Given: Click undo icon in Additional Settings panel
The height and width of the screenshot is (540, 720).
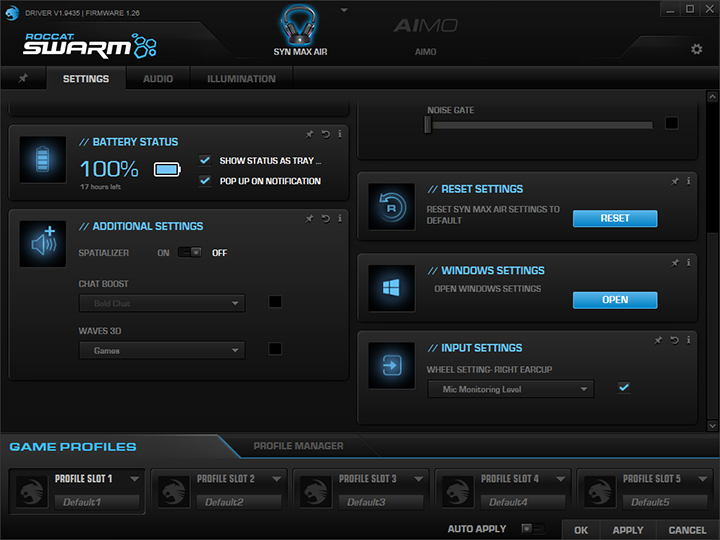Looking at the screenshot, I should tap(325, 218).
